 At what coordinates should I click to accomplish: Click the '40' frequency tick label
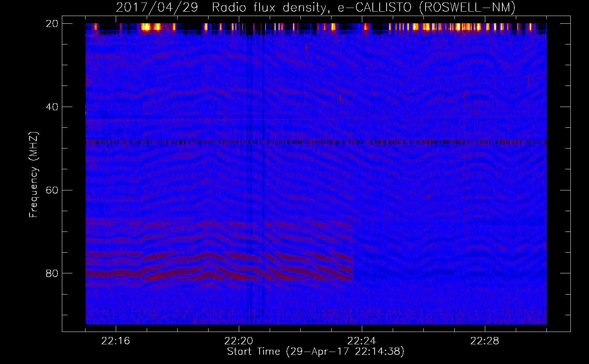tap(52, 107)
